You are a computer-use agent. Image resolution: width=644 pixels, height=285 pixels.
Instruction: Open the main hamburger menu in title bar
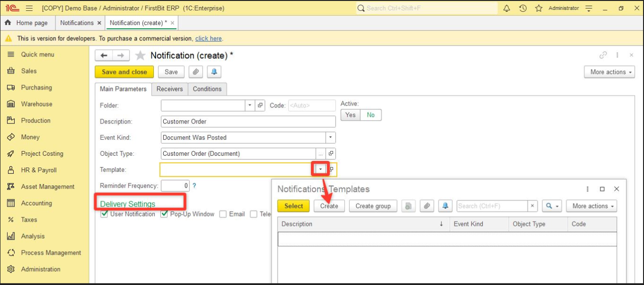pos(29,8)
